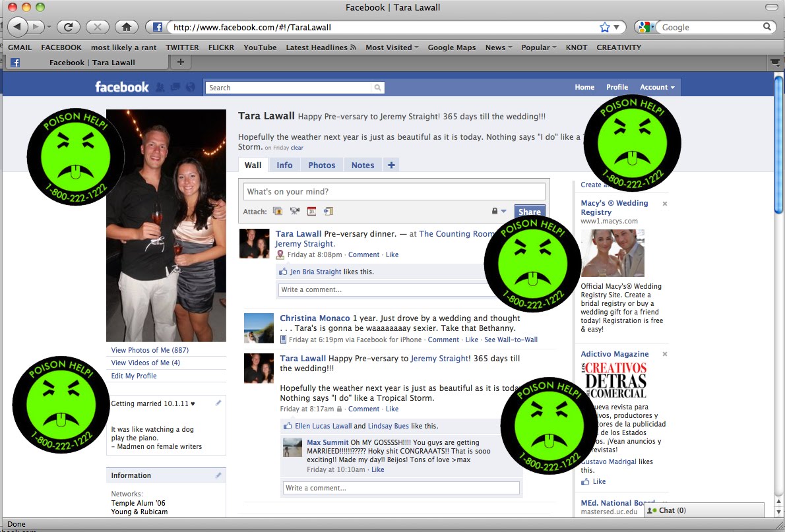
Task: Click the Facebook search magnifier button
Action: 377,88
